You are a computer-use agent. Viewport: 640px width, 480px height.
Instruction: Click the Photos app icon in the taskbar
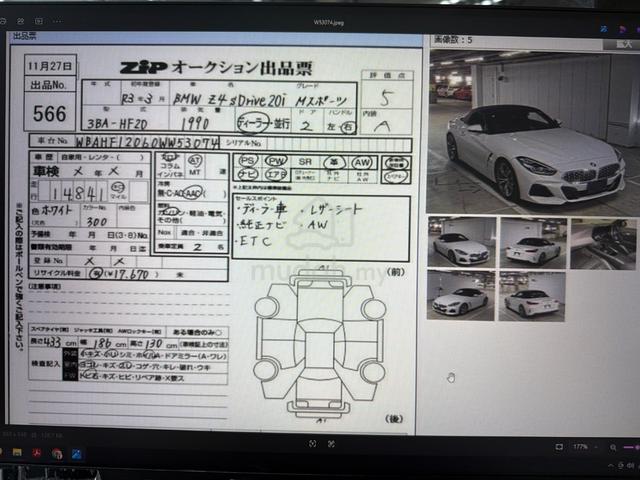point(76,454)
